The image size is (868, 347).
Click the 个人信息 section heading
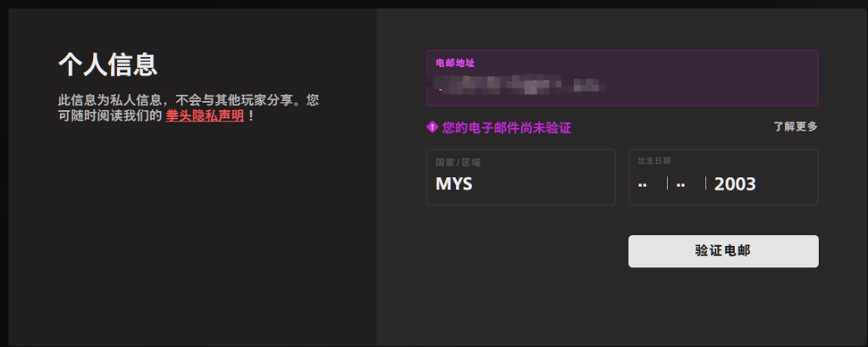[x=108, y=64]
